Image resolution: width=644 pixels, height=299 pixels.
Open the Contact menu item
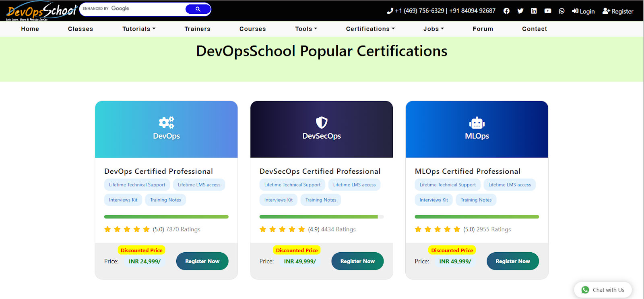coord(535,29)
